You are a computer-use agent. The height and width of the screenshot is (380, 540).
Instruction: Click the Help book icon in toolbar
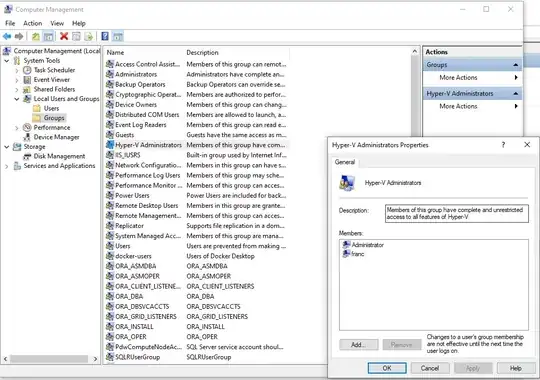(x=105, y=36)
